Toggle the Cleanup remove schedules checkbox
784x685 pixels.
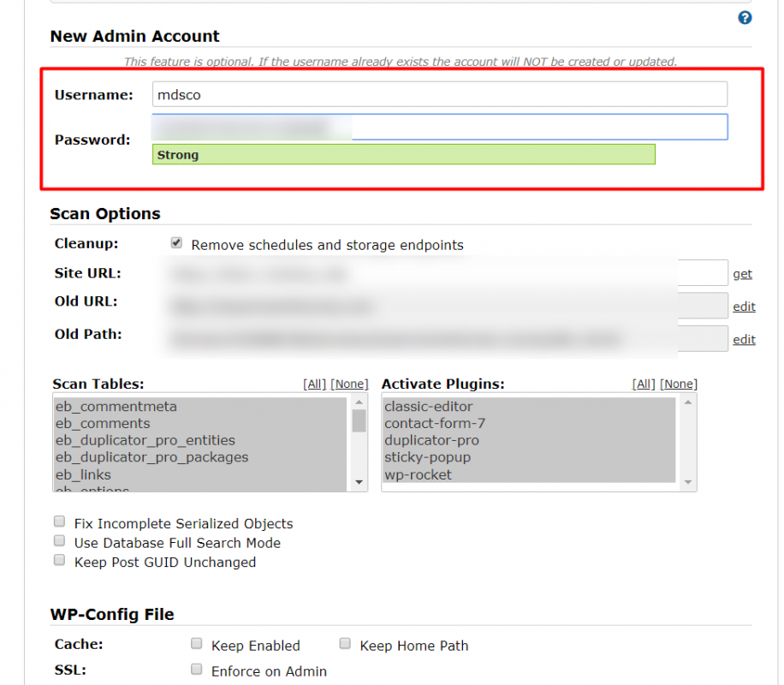pyautogui.click(x=176, y=242)
